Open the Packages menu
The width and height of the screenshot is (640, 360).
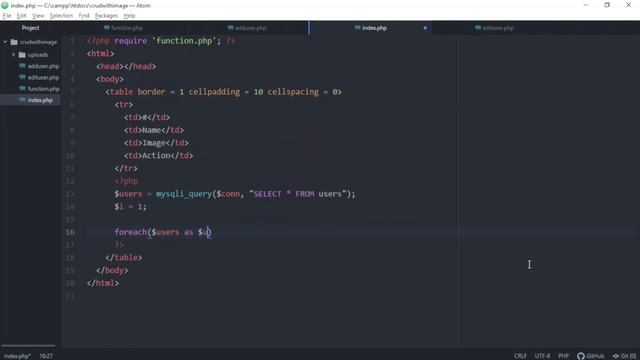106,16
